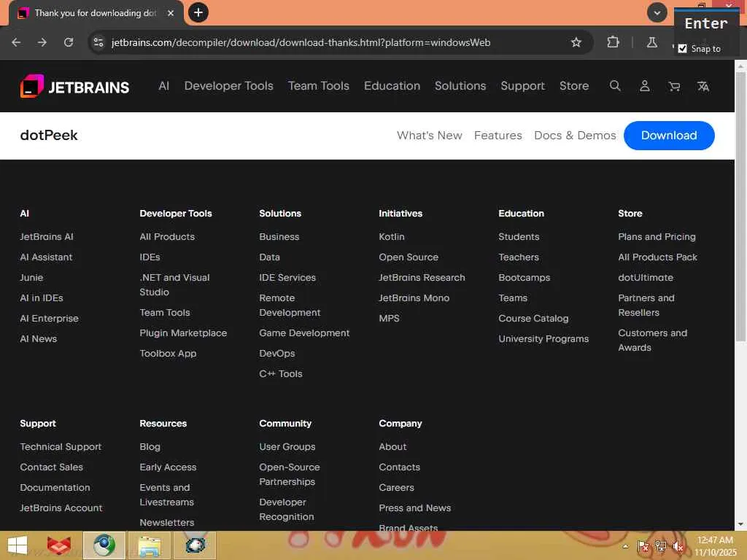
Task: Open a new tab with plus button
Action: click(198, 12)
